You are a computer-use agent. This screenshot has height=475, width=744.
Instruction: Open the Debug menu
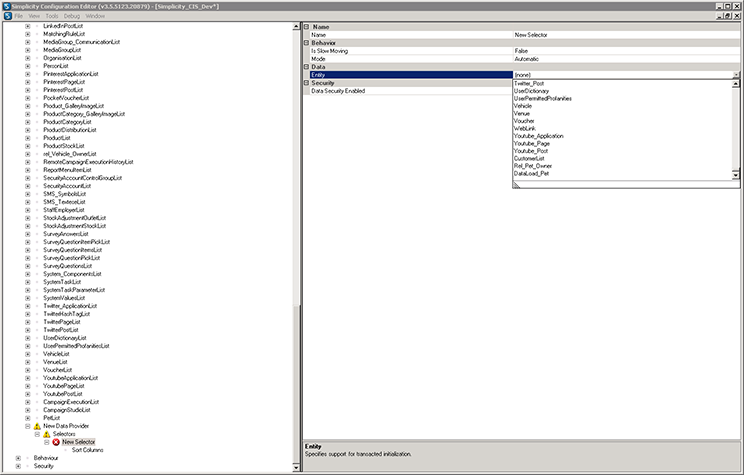click(72, 16)
